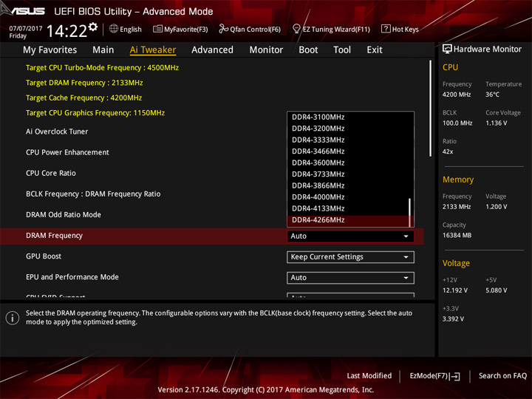This screenshot has height=399, width=532.
Task: Click Core Voltage value 1.136 V
Action: pos(497,123)
